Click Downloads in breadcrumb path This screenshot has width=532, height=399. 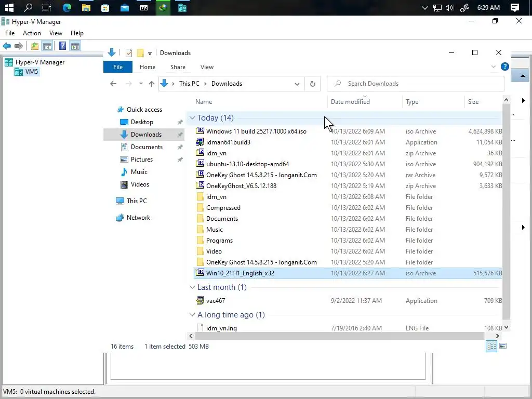point(227,84)
